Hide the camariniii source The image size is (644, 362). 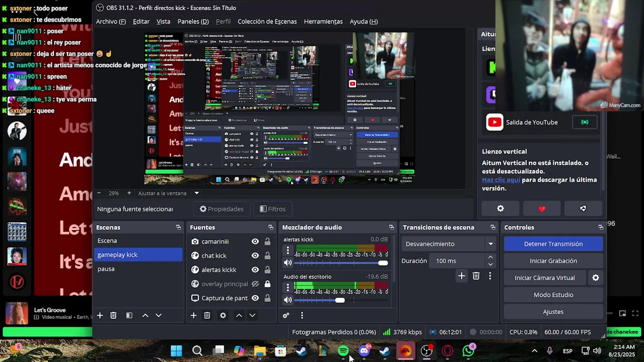click(x=255, y=241)
